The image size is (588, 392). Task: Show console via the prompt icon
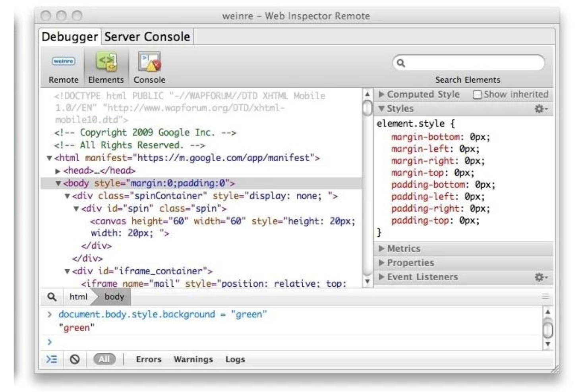pyautogui.click(x=51, y=359)
